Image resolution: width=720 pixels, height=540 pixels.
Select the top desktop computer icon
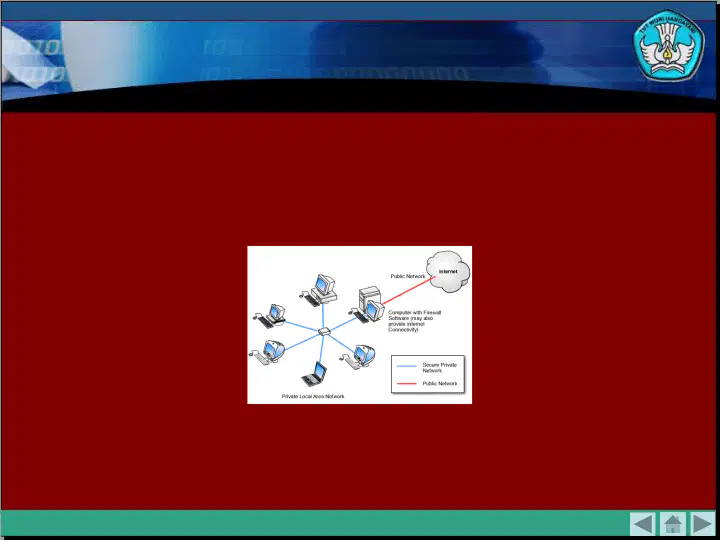319,290
